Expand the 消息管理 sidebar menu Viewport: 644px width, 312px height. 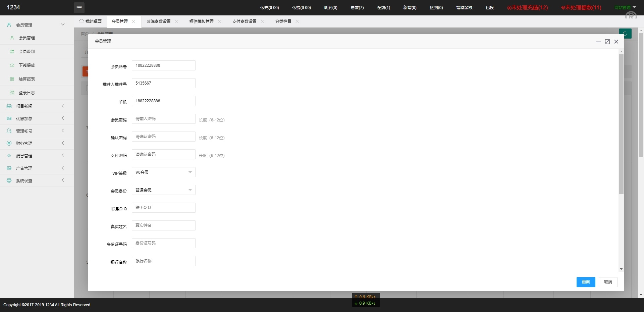62,156
